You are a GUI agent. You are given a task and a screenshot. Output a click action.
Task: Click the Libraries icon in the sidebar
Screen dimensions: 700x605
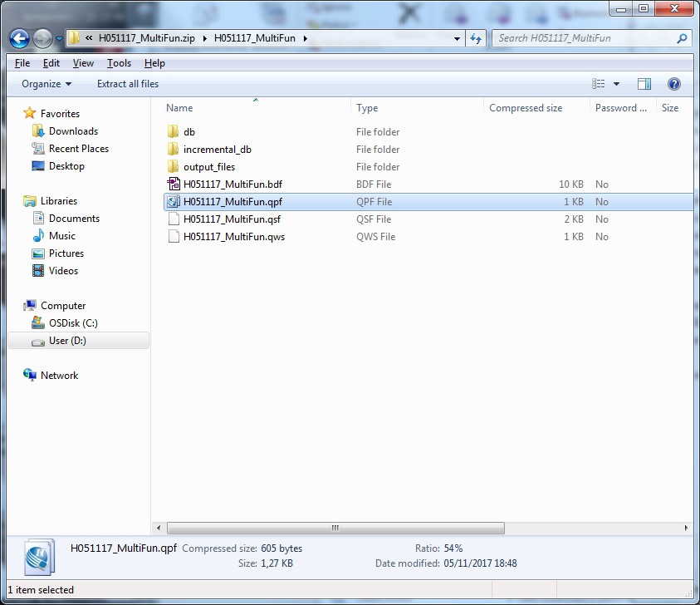click(x=30, y=201)
